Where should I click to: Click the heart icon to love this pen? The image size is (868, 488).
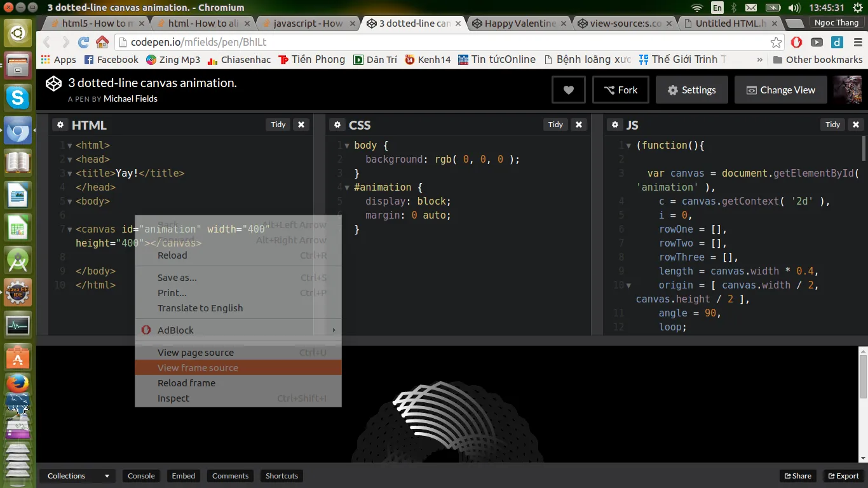[569, 90]
